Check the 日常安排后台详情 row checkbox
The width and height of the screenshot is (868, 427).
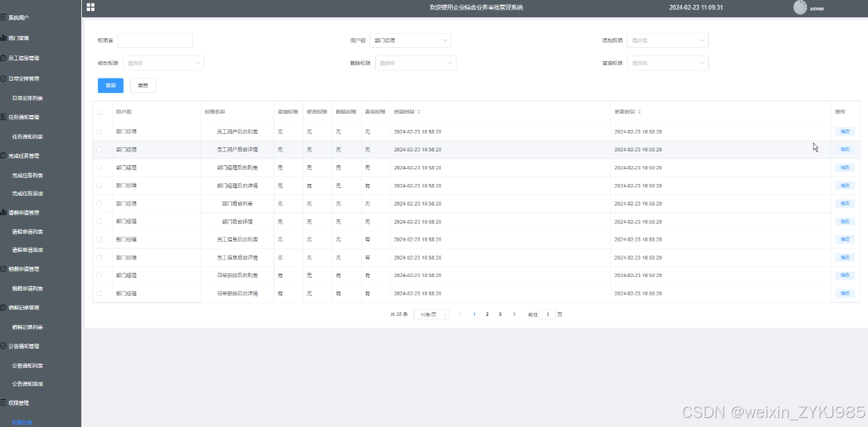99,293
